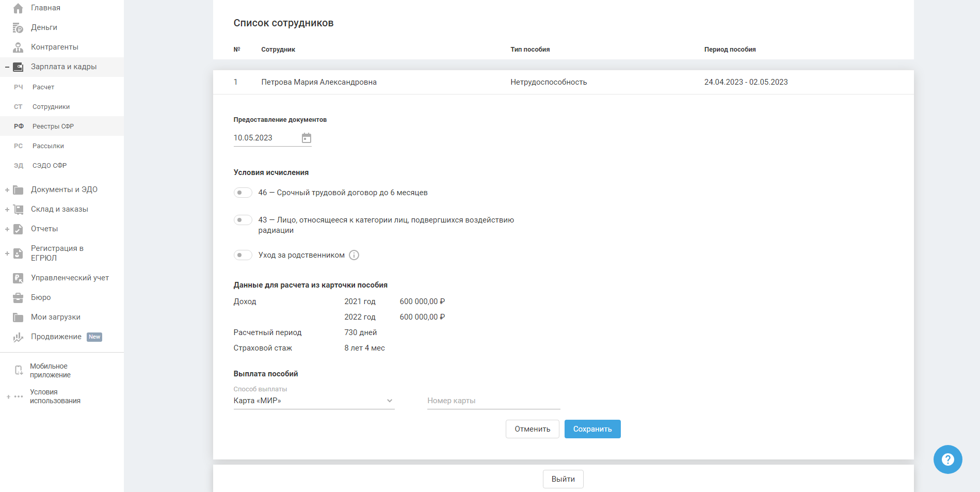
Task: Click the benefit period 24.04.2023 - 02.05.2023
Action: pyautogui.click(x=746, y=82)
